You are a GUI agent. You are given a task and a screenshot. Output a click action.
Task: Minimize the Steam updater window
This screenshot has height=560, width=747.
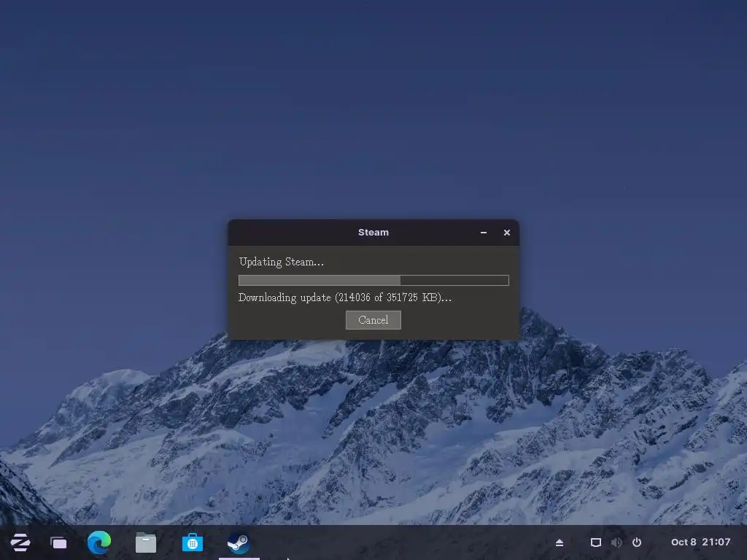(x=484, y=233)
